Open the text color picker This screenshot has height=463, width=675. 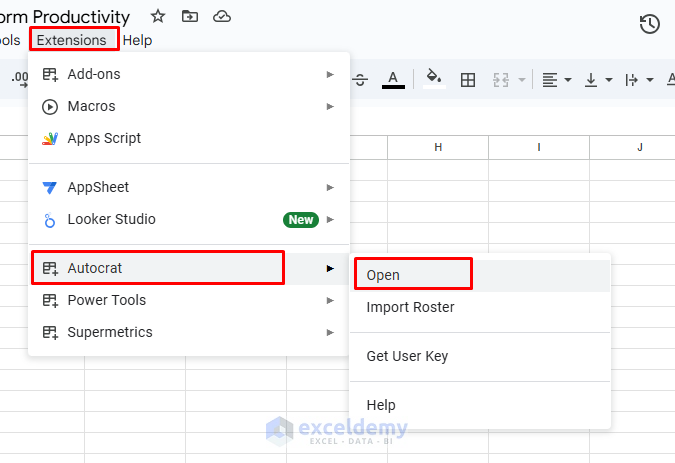coord(393,79)
